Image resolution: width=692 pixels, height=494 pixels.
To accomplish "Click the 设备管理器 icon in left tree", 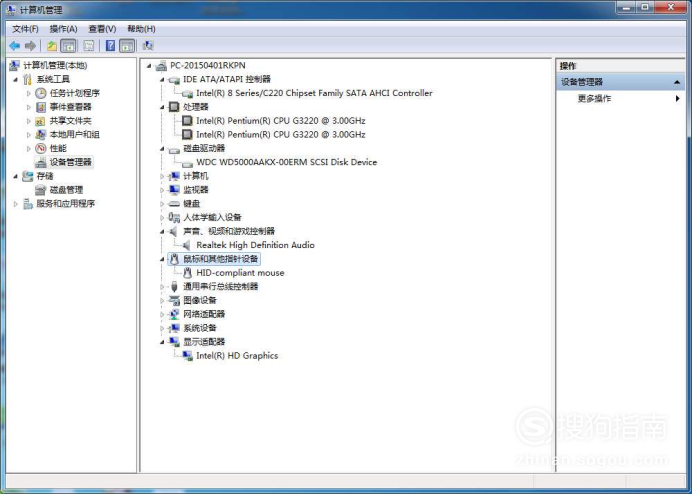I will pos(41,162).
